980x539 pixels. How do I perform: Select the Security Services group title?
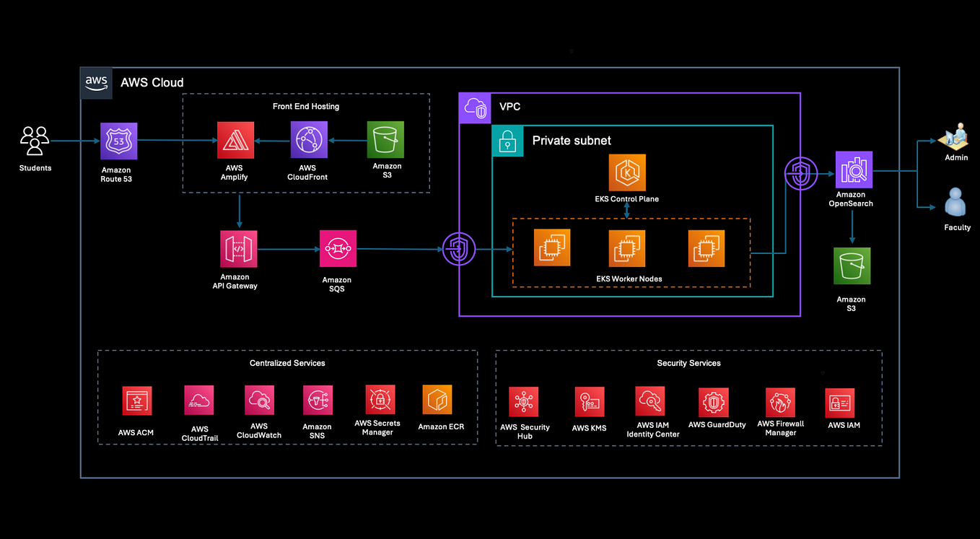(688, 363)
